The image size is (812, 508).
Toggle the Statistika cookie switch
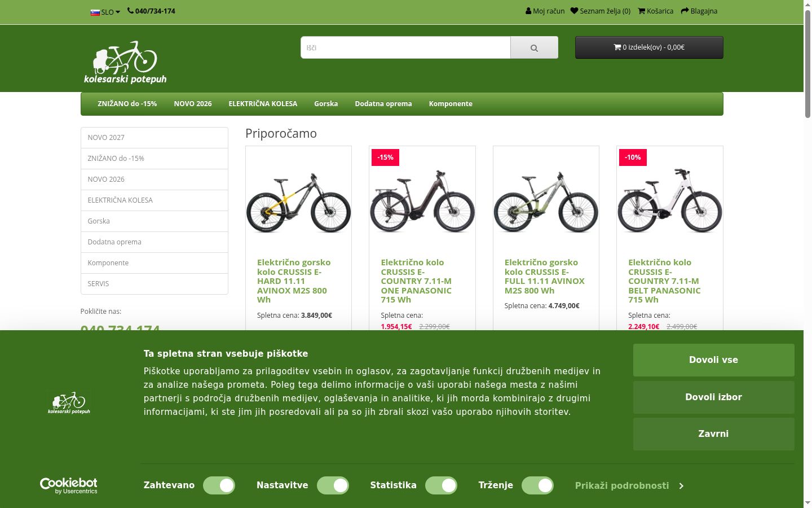pos(441,485)
